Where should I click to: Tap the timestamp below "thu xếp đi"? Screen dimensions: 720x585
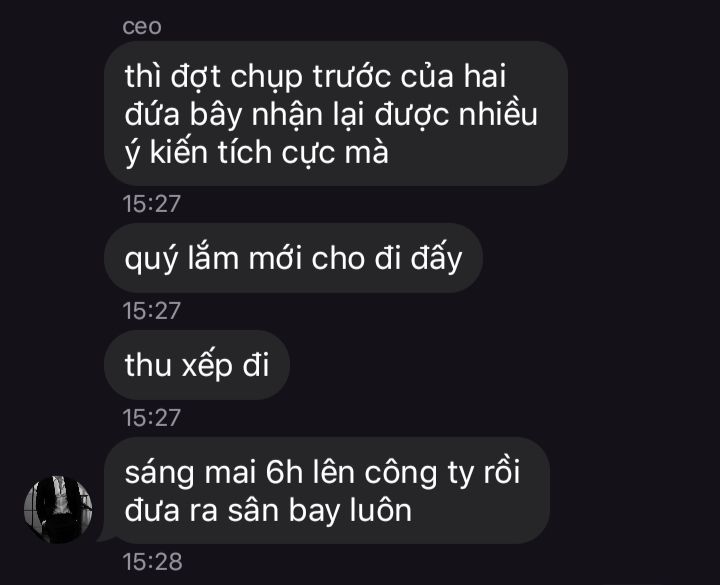pyautogui.click(x=152, y=417)
